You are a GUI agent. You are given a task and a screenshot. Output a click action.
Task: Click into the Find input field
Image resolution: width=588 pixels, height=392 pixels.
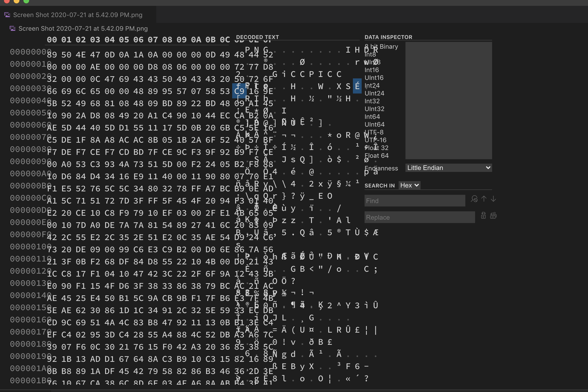414,201
